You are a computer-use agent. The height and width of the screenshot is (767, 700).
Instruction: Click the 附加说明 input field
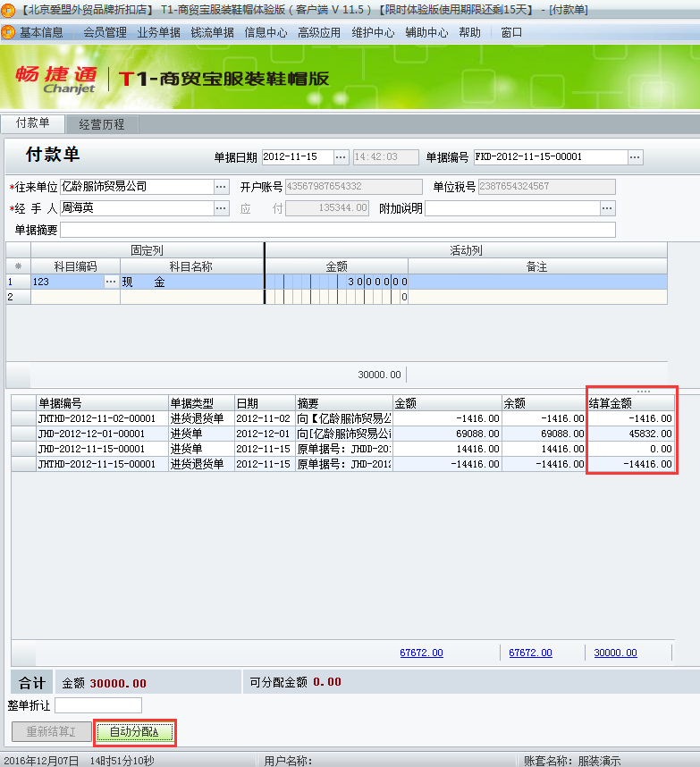coord(512,208)
